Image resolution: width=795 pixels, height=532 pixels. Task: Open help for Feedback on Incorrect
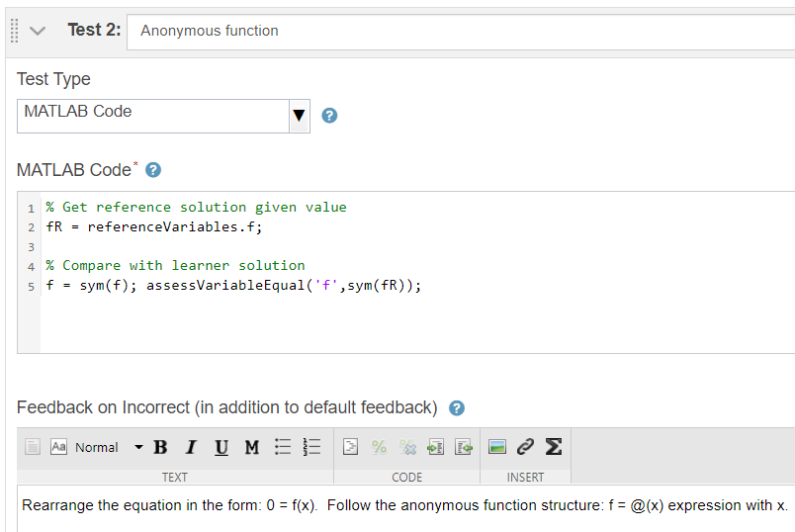pos(457,407)
